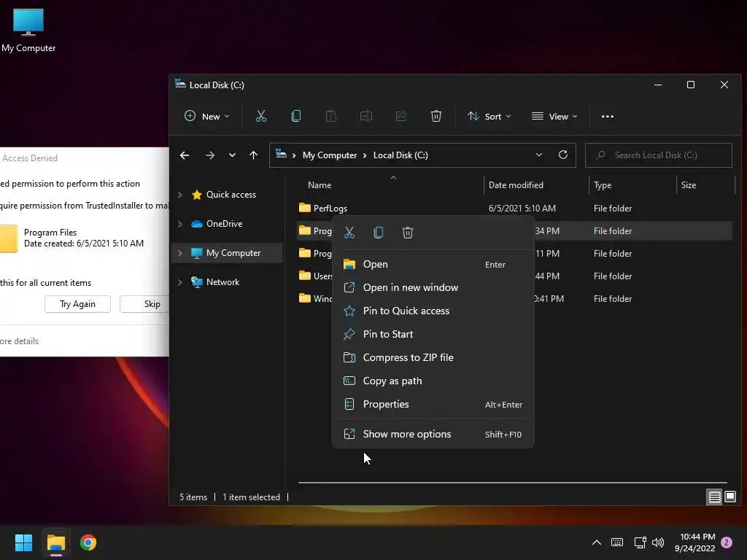747x560 pixels.
Task: Select Pin to Quick access
Action: pyautogui.click(x=433, y=311)
